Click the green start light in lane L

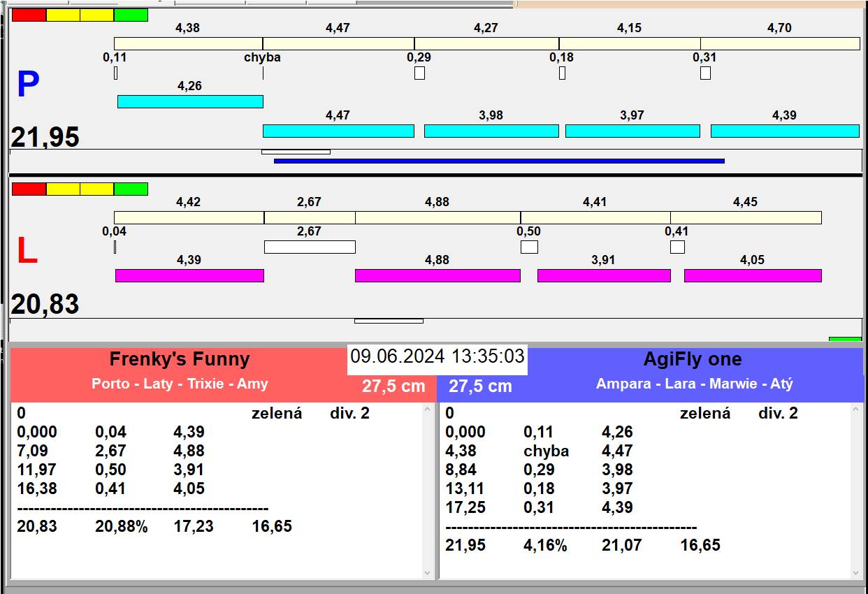coord(131,189)
